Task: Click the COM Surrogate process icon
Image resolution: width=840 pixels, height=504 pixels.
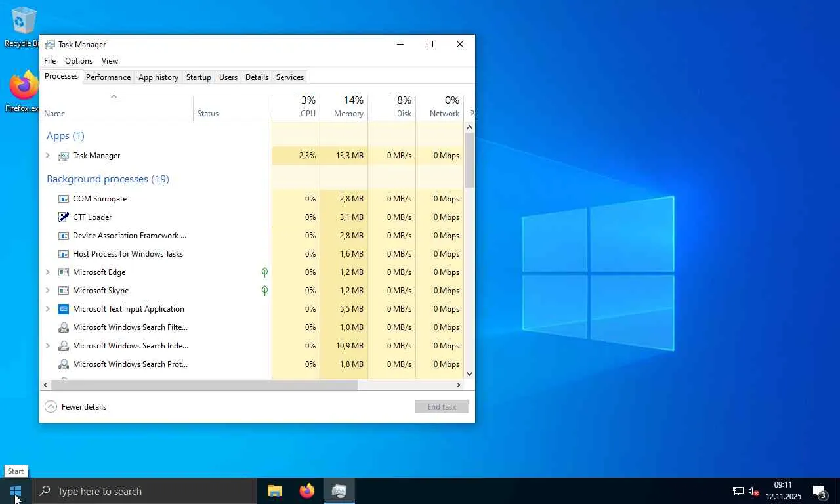Action: (x=64, y=199)
